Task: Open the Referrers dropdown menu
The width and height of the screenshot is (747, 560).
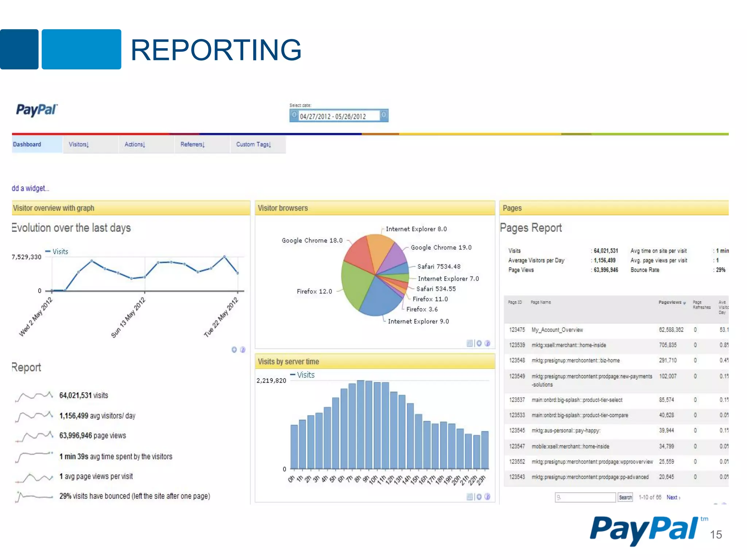Action: pos(193,144)
